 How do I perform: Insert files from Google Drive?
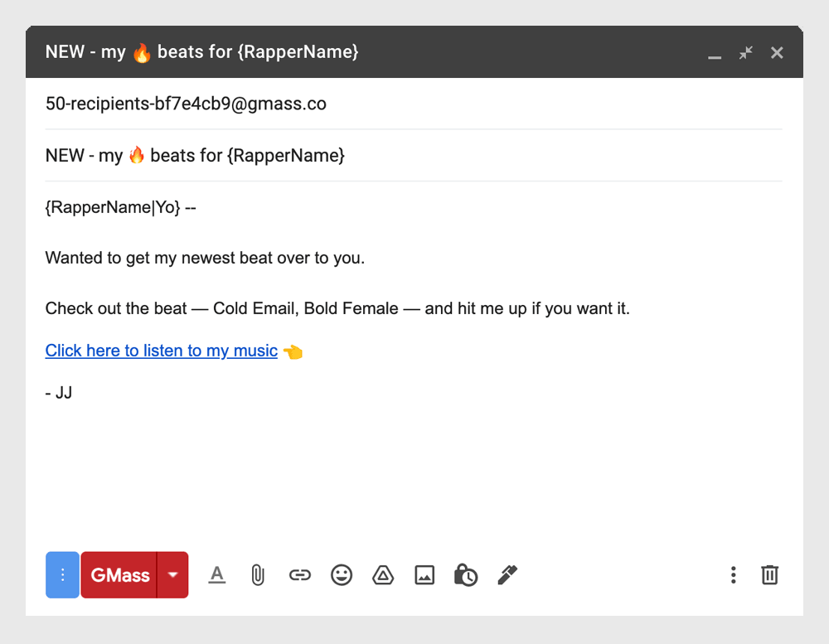click(x=383, y=574)
